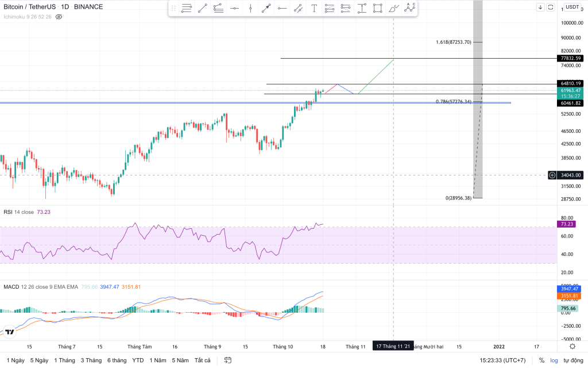Toggle Ichimoku indicator visibility eye
This screenshot has height=368, width=588.
tap(59, 17)
